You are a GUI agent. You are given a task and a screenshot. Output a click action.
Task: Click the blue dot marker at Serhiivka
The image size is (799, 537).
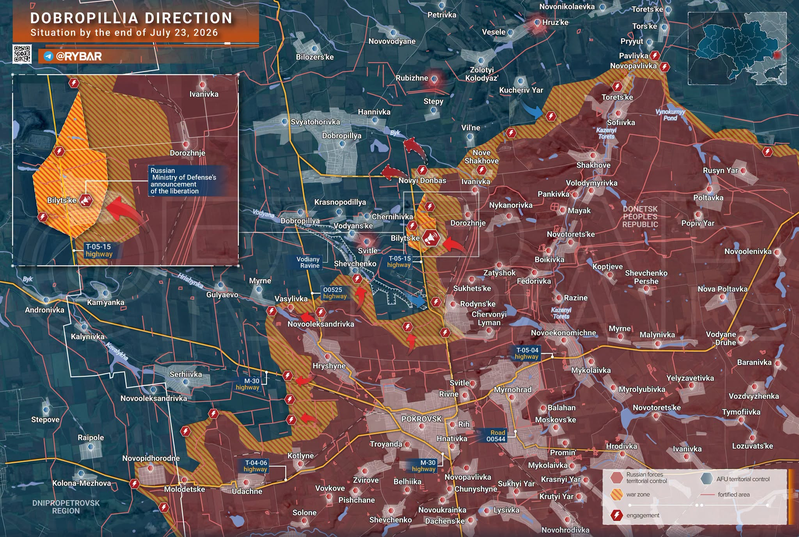185,383
